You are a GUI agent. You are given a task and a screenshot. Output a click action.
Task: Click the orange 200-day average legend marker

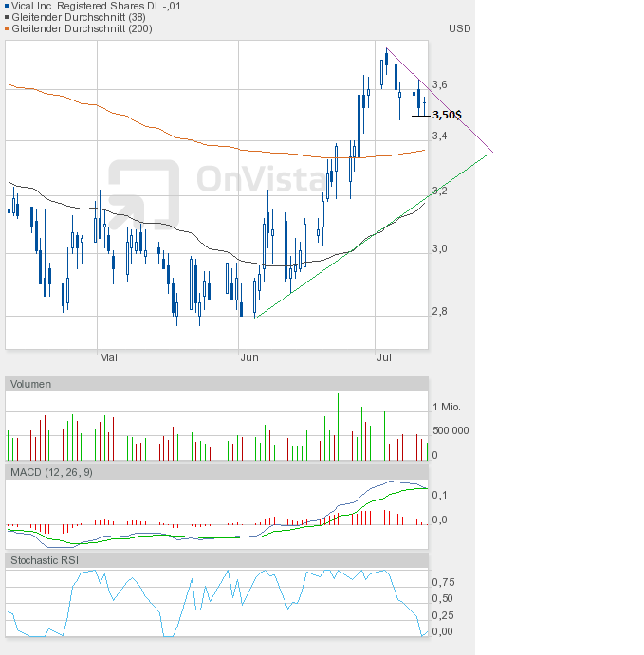coord(7,28)
